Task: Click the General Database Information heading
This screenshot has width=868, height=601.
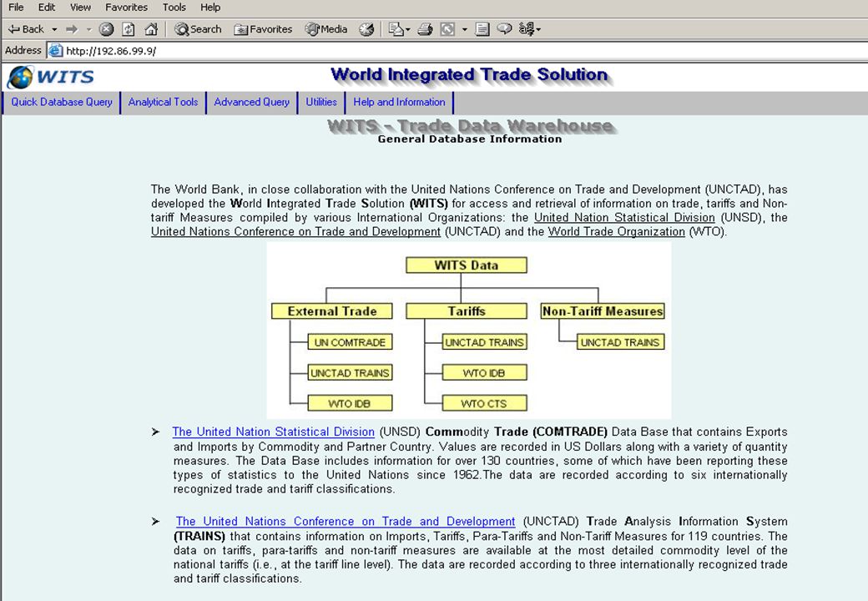Action: pos(469,139)
